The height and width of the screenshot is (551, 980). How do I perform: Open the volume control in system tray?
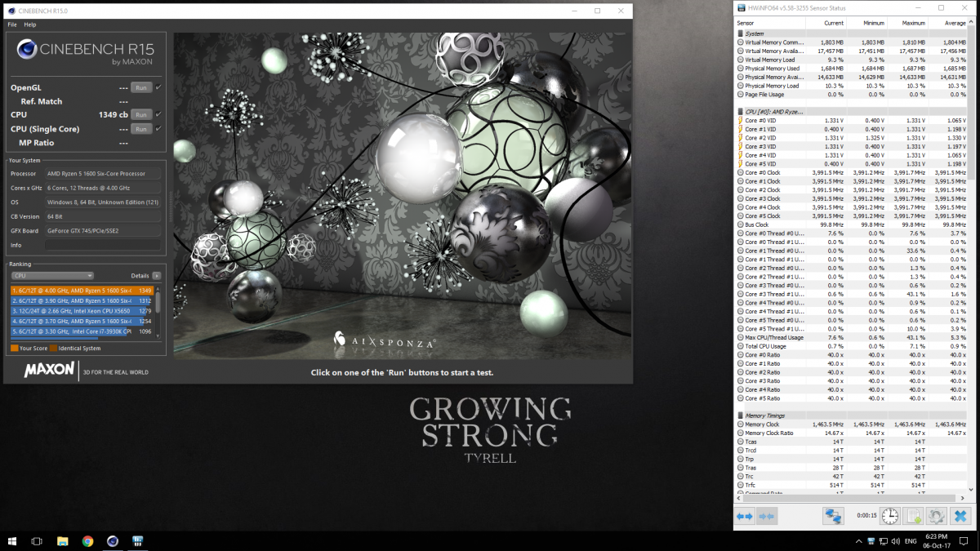(897, 541)
